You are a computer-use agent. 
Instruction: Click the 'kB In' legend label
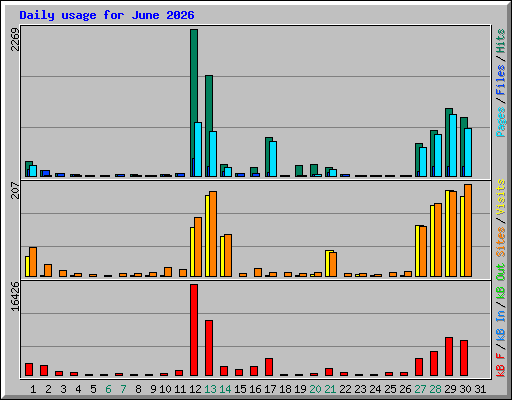click(x=501, y=325)
